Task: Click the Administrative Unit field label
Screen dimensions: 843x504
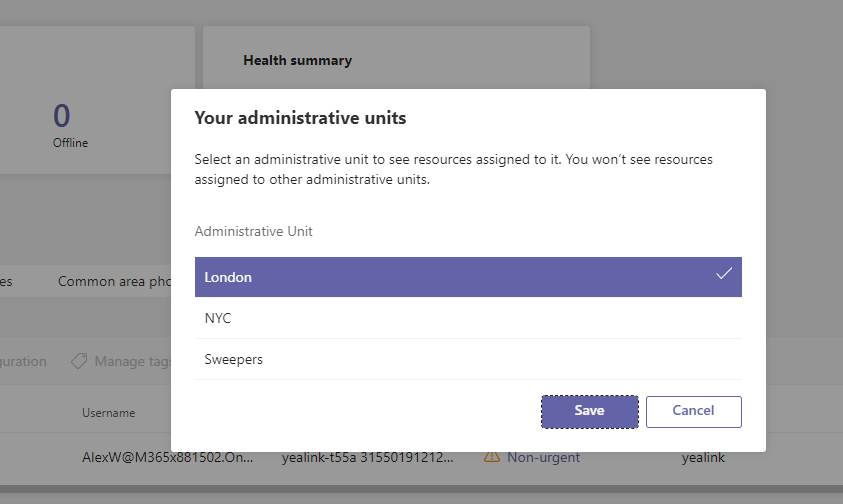Action: click(253, 231)
